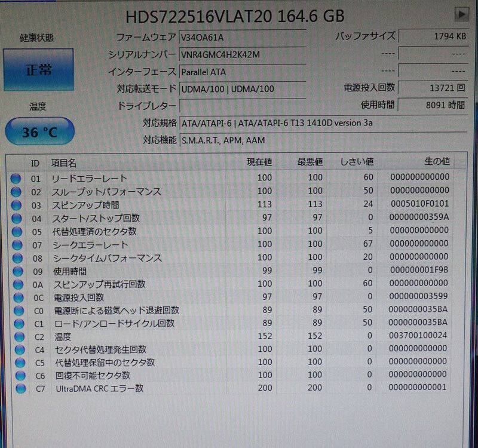Click status circle for 02 スループットパフォーマンス
478x448 pixels.
click(16, 192)
